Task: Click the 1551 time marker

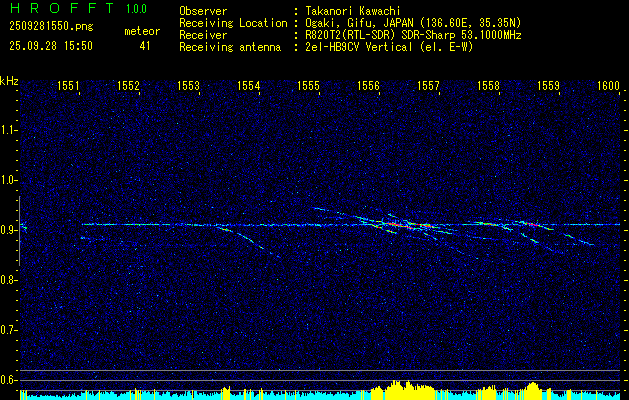Action: point(68,85)
